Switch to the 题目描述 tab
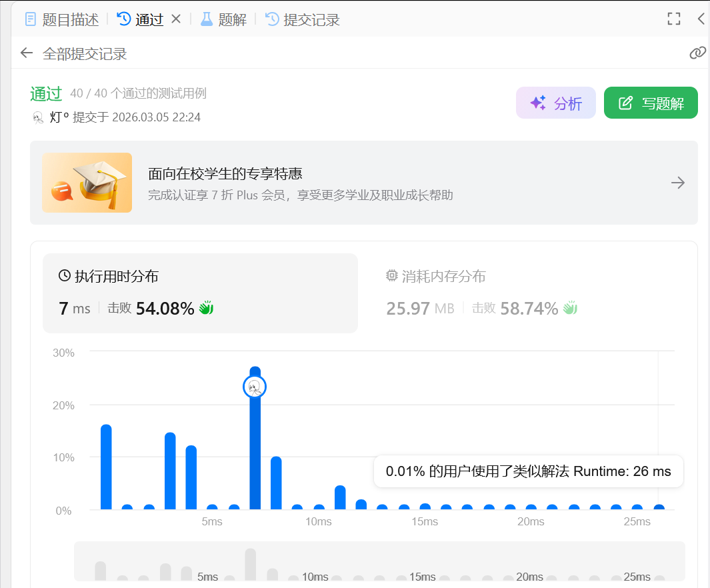The width and height of the screenshot is (710, 588). click(x=62, y=19)
